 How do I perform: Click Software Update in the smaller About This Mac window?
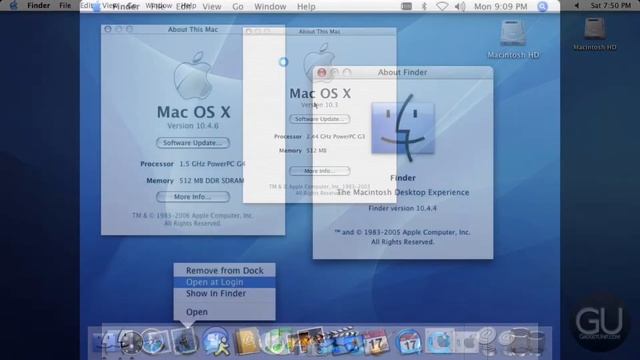[x=320, y=119]
